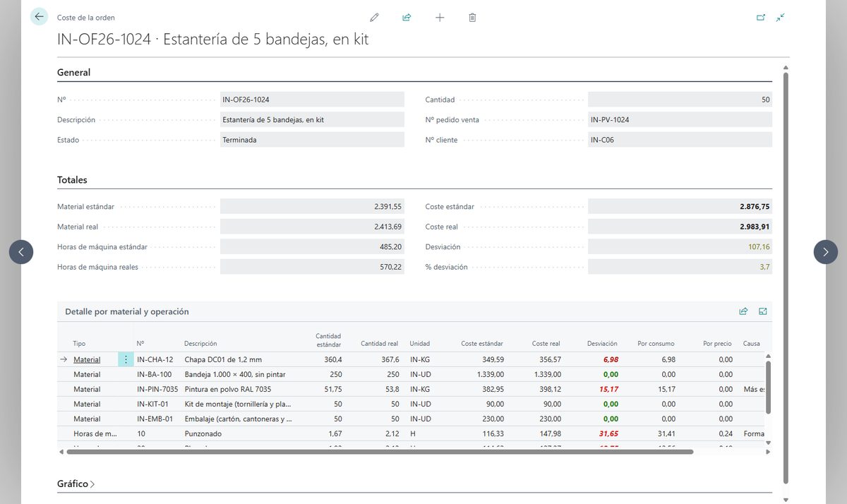
Task: Click the edit pencil icon
Action: click(x=374, y=17)
